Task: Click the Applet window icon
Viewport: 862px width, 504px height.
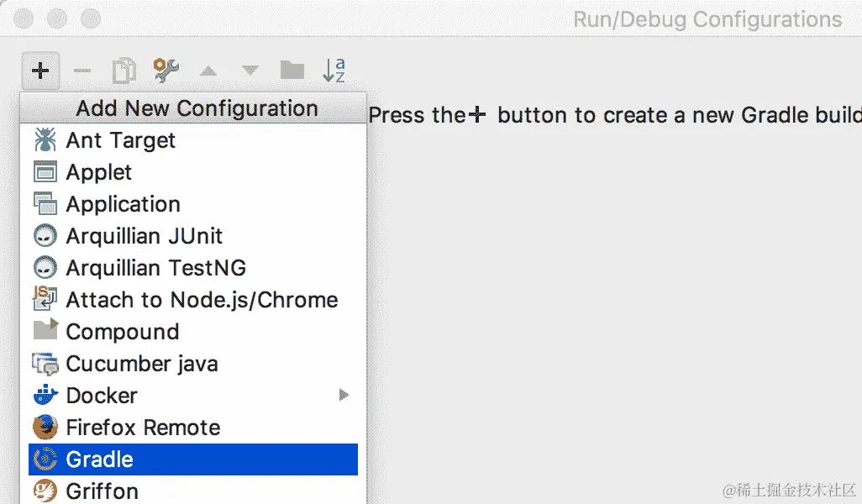Action: coord(45,171)
